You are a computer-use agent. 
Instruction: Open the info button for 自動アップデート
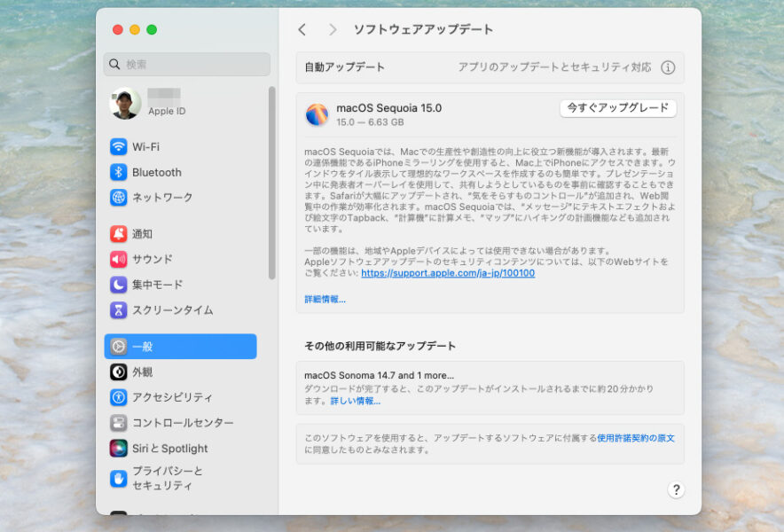(668, 67)
